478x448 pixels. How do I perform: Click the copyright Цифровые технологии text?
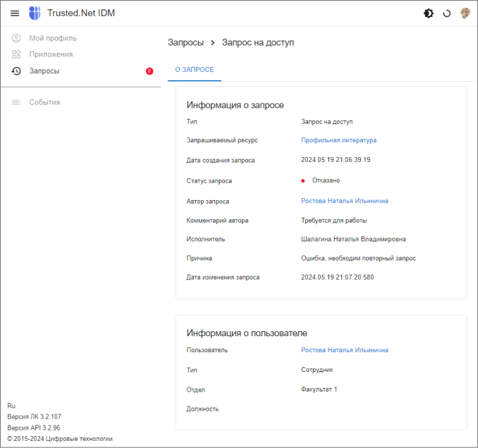click(x=60, y=439)
